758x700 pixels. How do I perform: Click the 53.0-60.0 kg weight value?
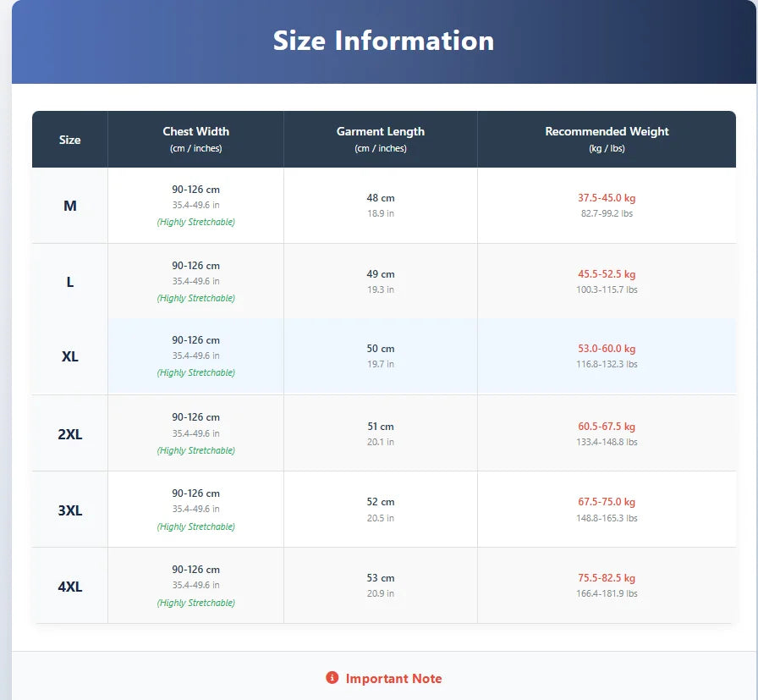click(607, 349)
